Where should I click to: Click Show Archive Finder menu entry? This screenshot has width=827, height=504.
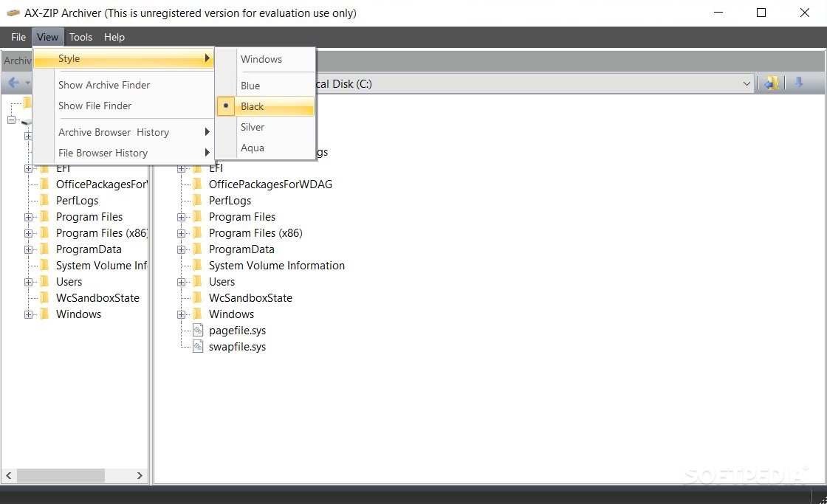coord(123,85)
